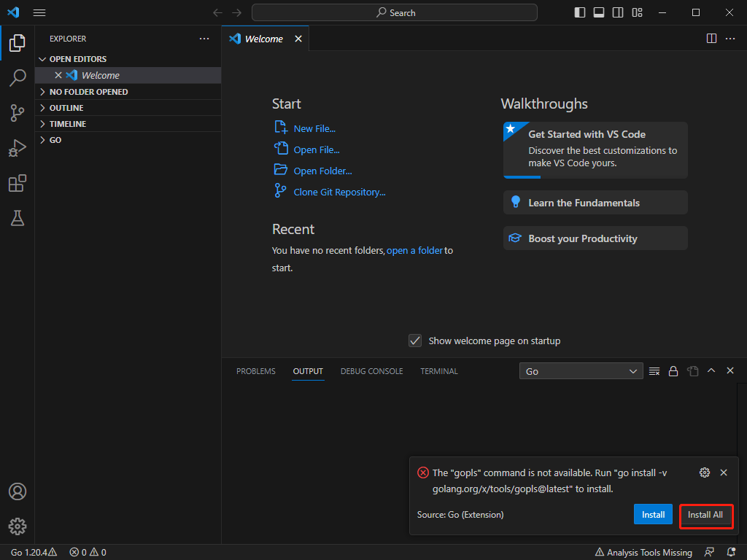Click the Open Folder link
The image size is (747, 560).
322,171
